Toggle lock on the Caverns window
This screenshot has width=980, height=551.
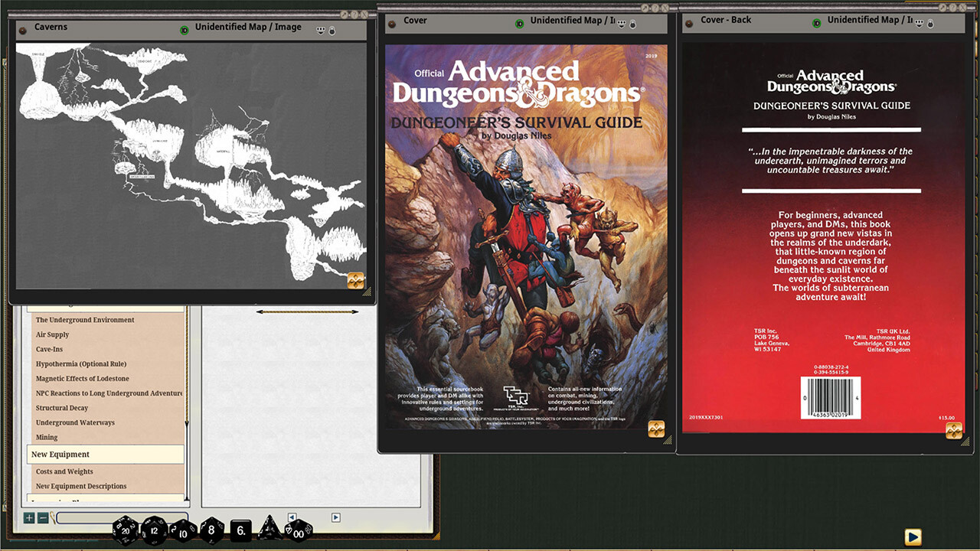click(x=332, y=31)
